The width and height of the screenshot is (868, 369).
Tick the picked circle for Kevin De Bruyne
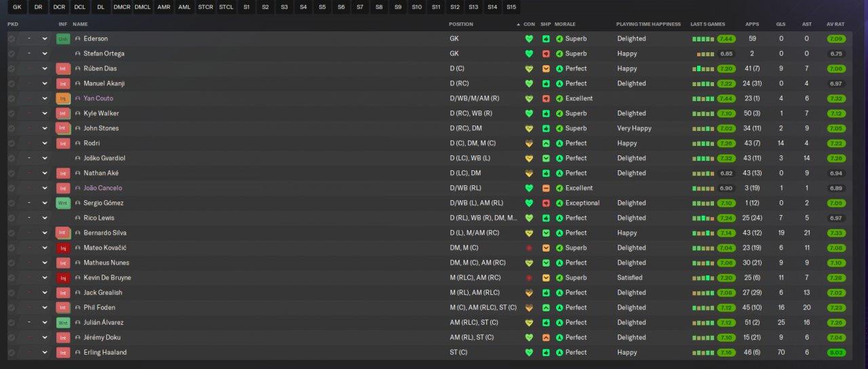click(x=12, y=277)
